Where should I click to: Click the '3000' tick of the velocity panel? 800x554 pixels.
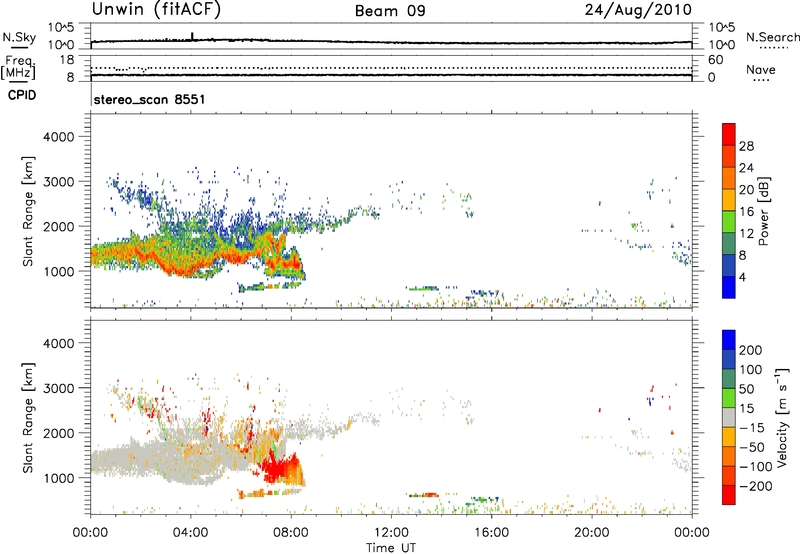(x=58, y=388)
